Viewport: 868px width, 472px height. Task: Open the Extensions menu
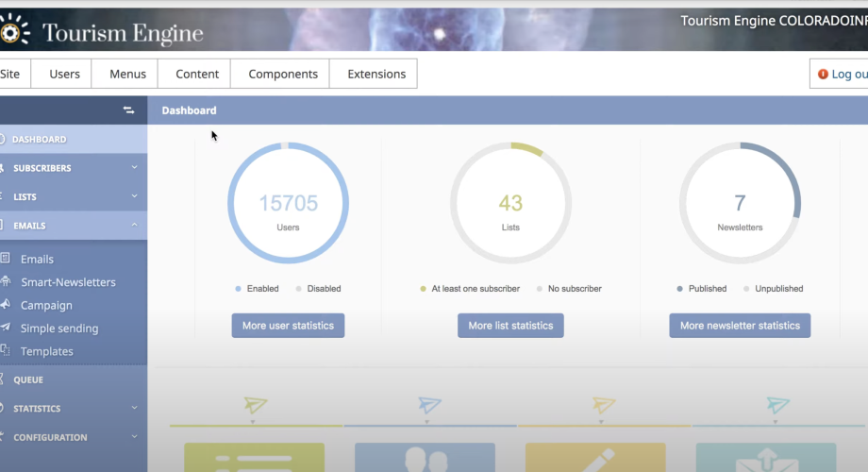pyautogui.click(x=376, y=74)
